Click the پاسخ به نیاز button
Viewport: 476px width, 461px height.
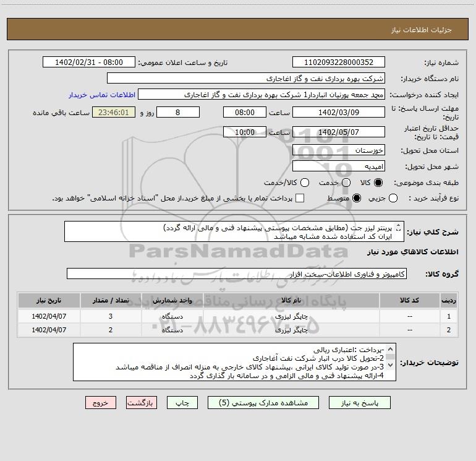pos(359,403)
